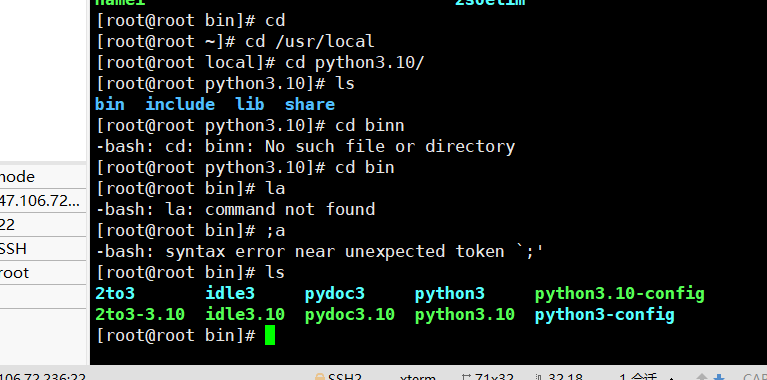
Task: Select the host row showing 47.106.72...
Action: (43, 201)
